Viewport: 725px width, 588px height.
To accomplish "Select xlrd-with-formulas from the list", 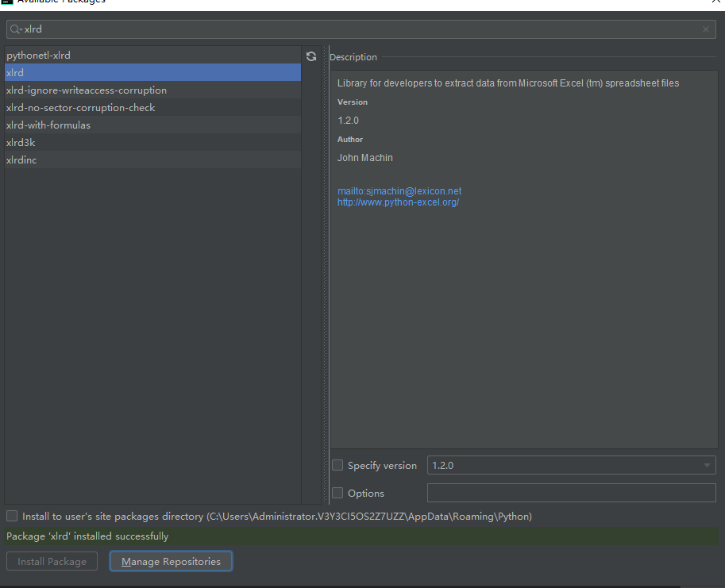I will click(48, 125).
